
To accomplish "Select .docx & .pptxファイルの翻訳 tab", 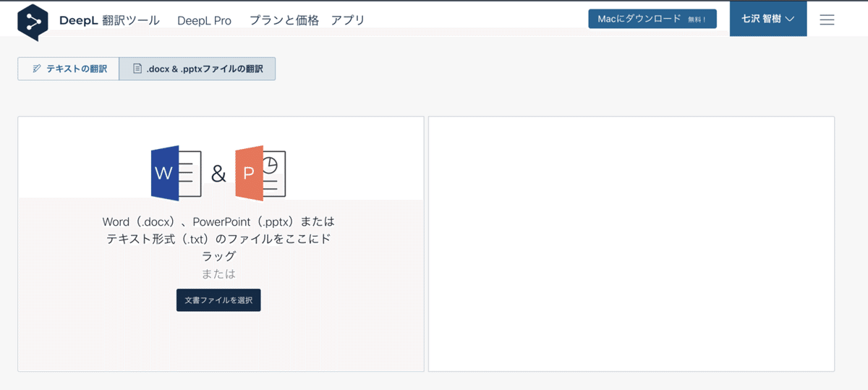I will point(197,69).
